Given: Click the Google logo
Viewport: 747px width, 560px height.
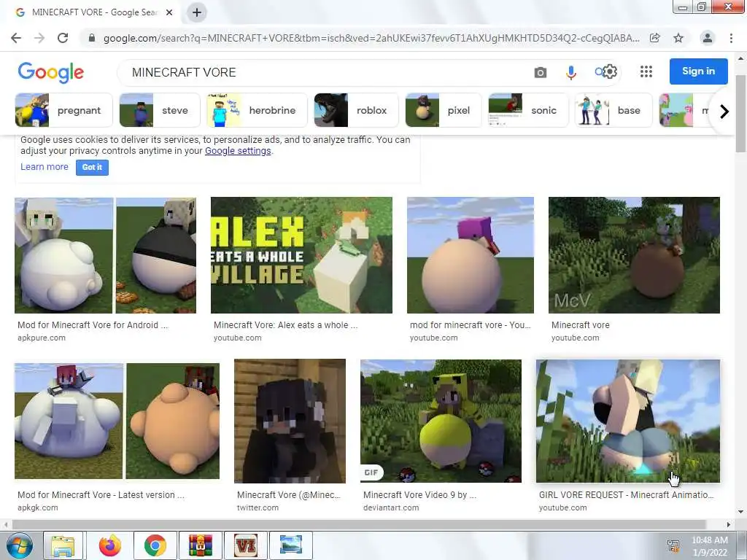Looking at the screenshot, I should [50, 72].
